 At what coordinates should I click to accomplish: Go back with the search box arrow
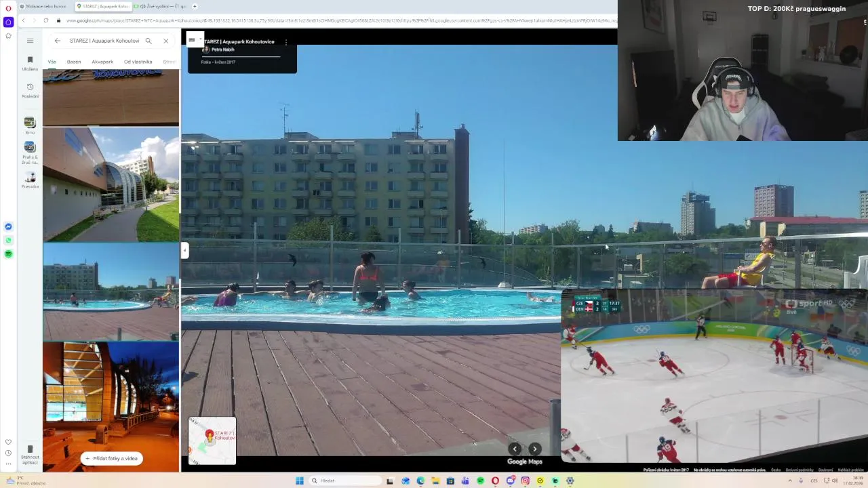tap(58, 41)
